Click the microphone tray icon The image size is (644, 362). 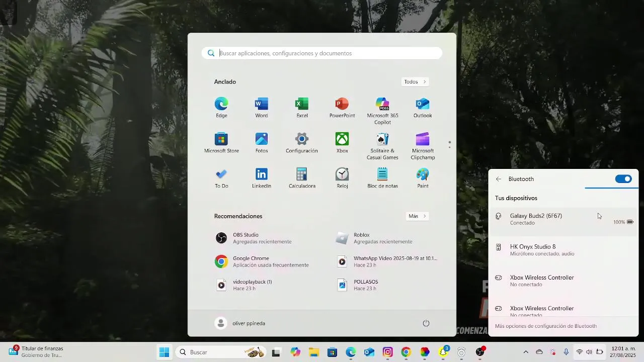[x=566, y=352]
